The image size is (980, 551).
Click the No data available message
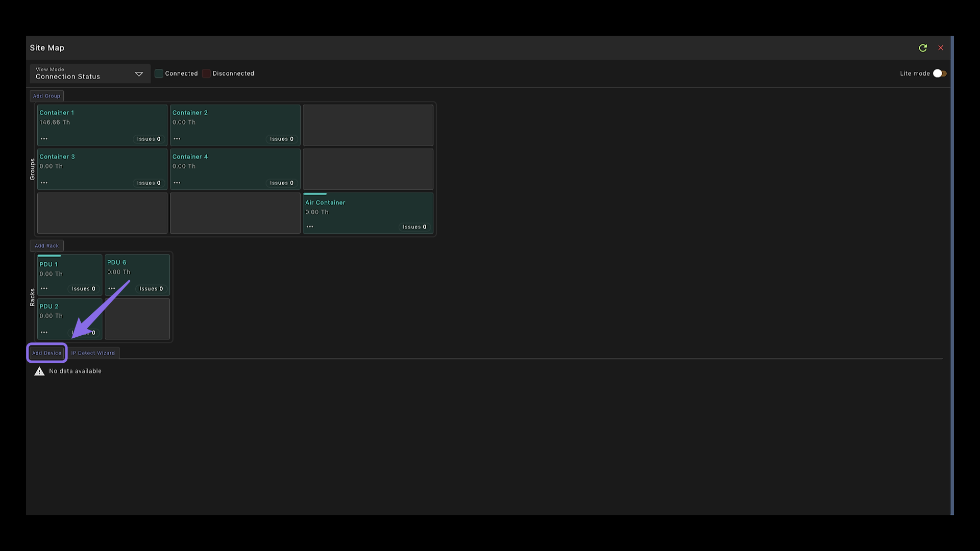75,371
